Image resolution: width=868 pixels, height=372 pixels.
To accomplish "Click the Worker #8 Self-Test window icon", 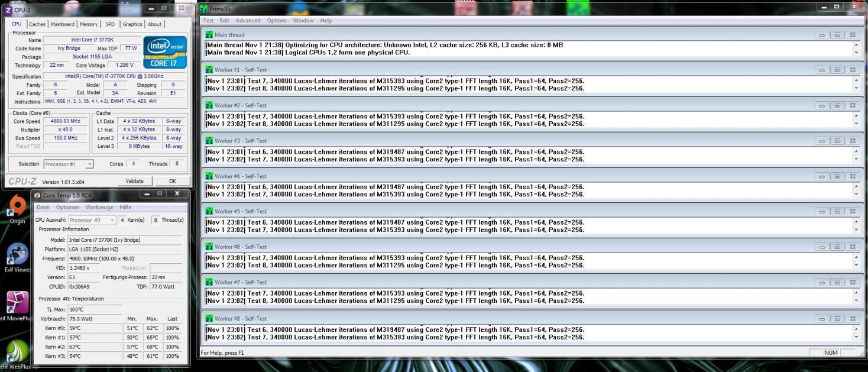I will coord(209,318).
